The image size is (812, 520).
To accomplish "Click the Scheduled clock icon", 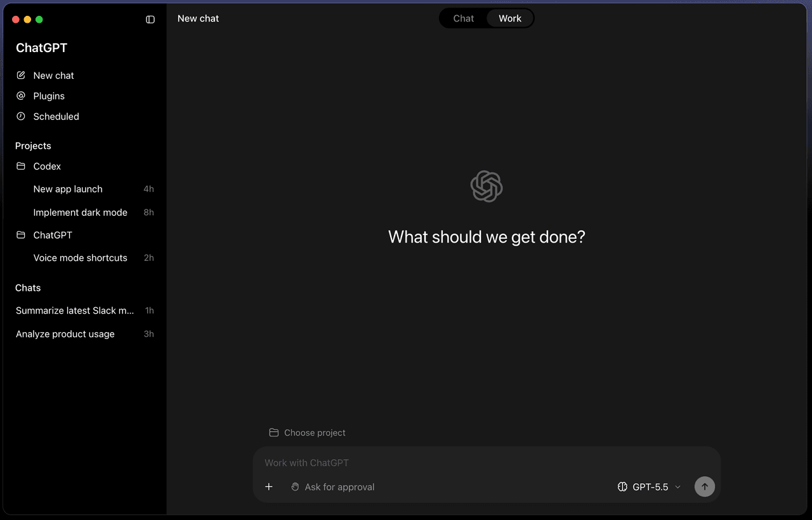I will pos(21,116).
